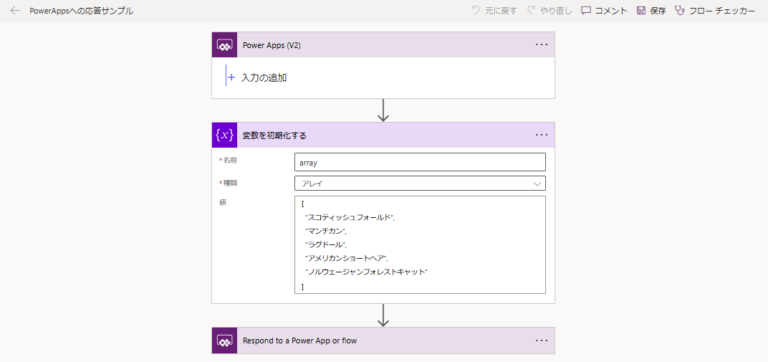Open the 種類 dropdown showing アレイ
This screenshot has height=362, width=768.
coord(420,184)
